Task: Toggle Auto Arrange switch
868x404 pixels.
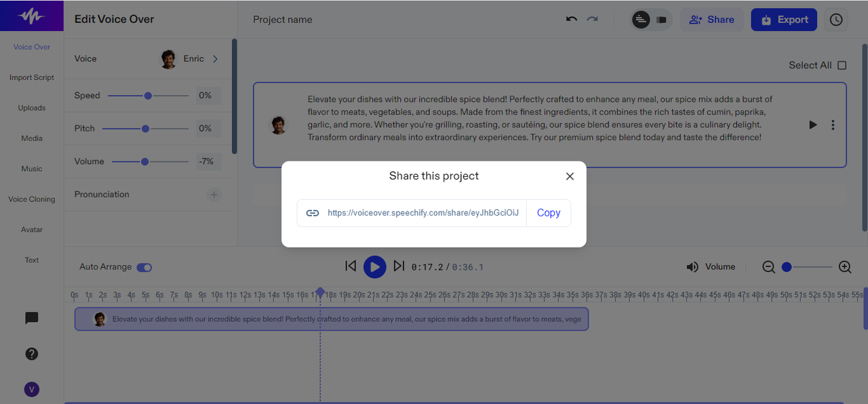Action: pyautogui.click(x=144, y=267)
